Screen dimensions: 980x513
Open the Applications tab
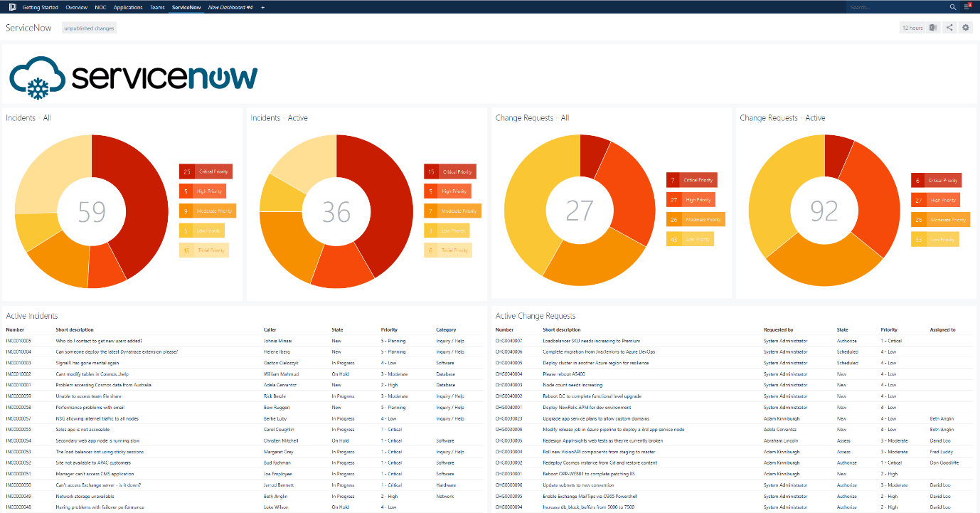point(128,7)
